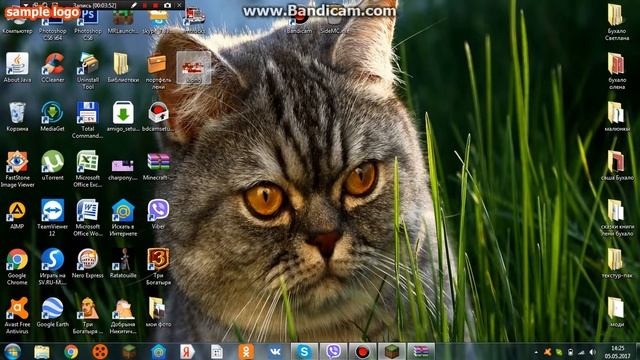Switch to Skype in the taskbar
640x360 pixels.
click(x=304, y=351)
